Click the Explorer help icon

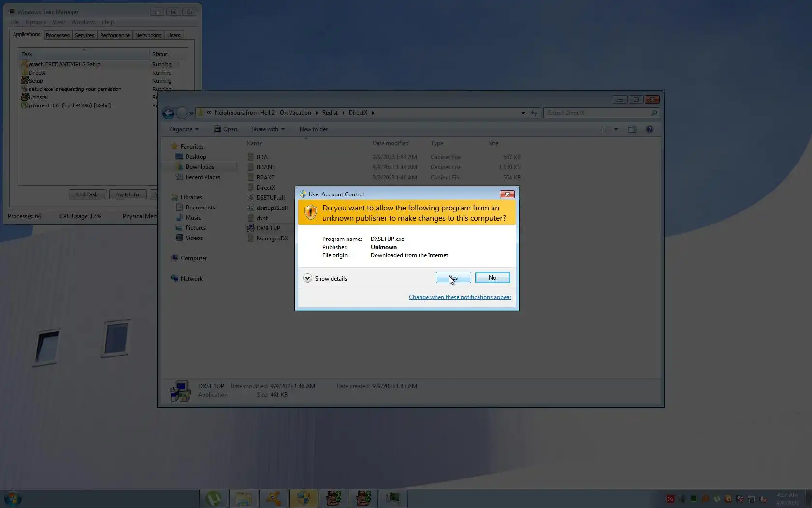(650, 129)
